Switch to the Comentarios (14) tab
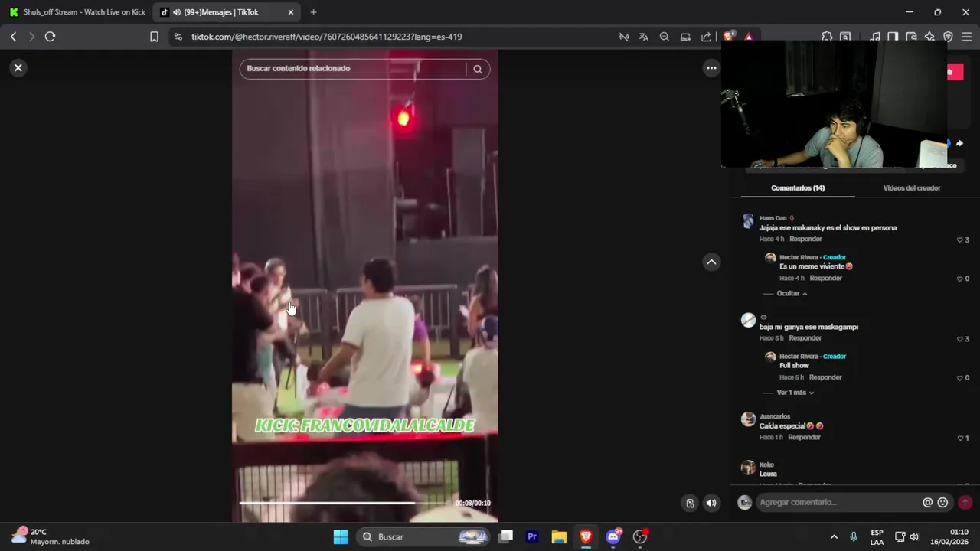Screen dimensions: 980x551 pyautogui.click(x=798, y=188)
